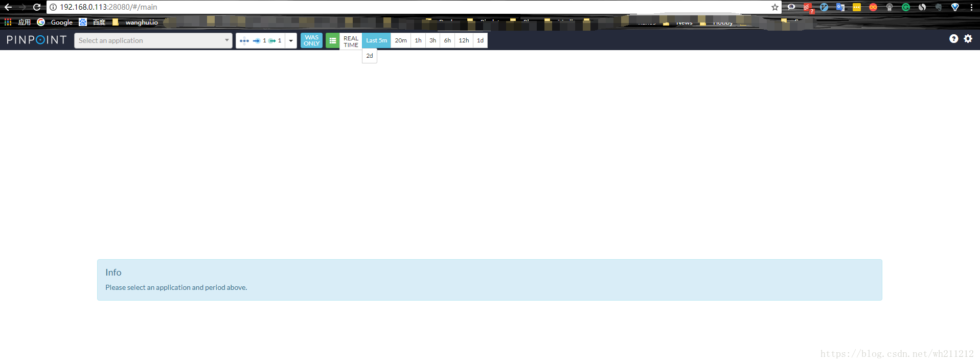Bookmark this page with star icon
Image resolution: width=980 pixels, height=364 pixels.
tap(775, 7)
